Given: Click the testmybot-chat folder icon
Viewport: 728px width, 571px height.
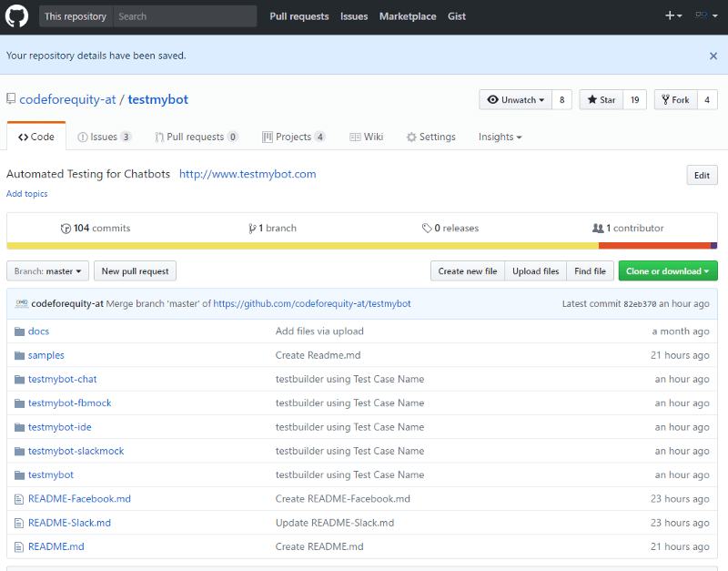Looking at the screenshot, I should pyautogui.click(x=19, y=380).
